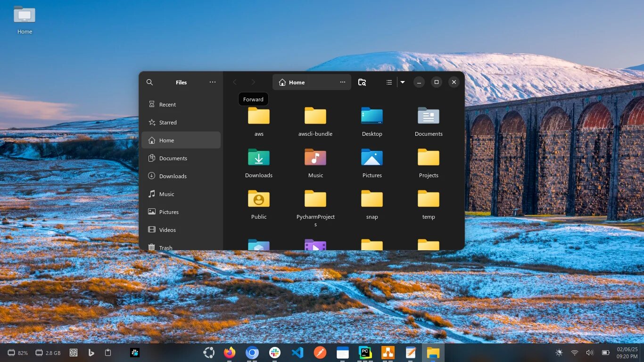Open PyCharm from the dock
The height and width of the screenshot is (362, 644).
point(365,353)
